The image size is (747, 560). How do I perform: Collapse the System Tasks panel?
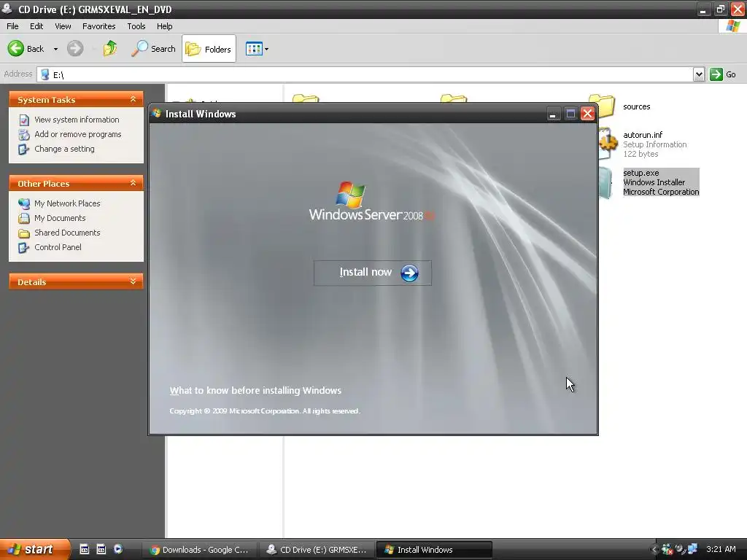[133, 99]
